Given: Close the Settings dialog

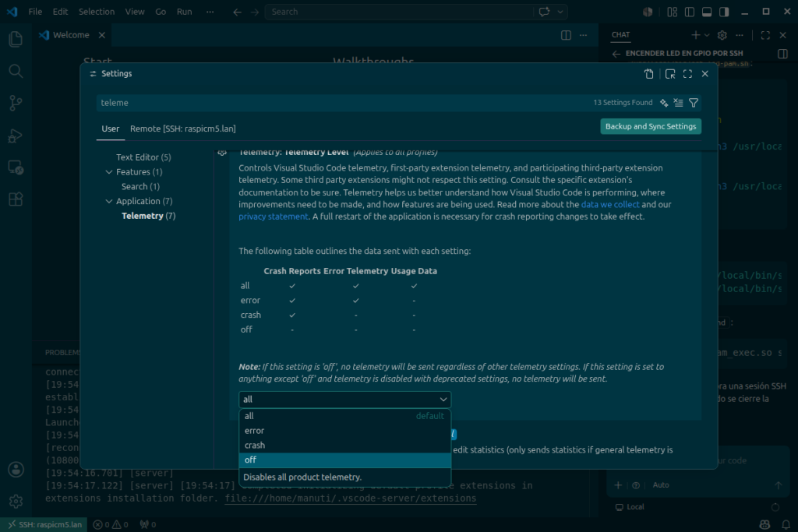Looking at the screenshot, I should [704, 74].
